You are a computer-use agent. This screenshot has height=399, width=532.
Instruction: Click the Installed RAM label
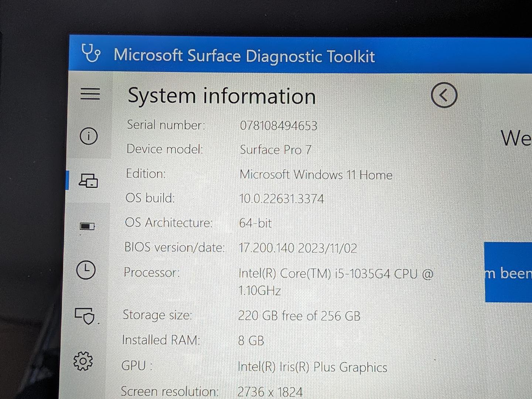[x=161, y=340]
